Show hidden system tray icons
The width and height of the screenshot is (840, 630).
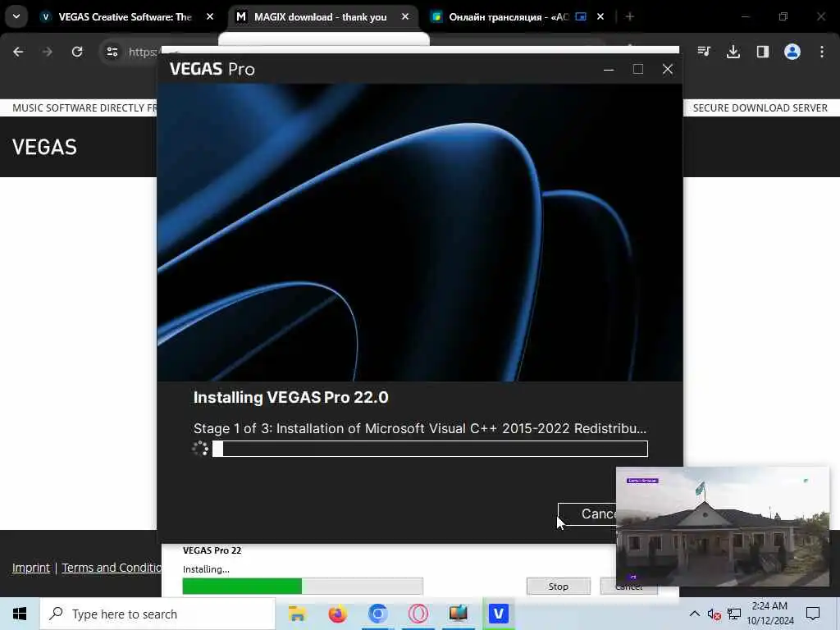[x=694, y=614]
